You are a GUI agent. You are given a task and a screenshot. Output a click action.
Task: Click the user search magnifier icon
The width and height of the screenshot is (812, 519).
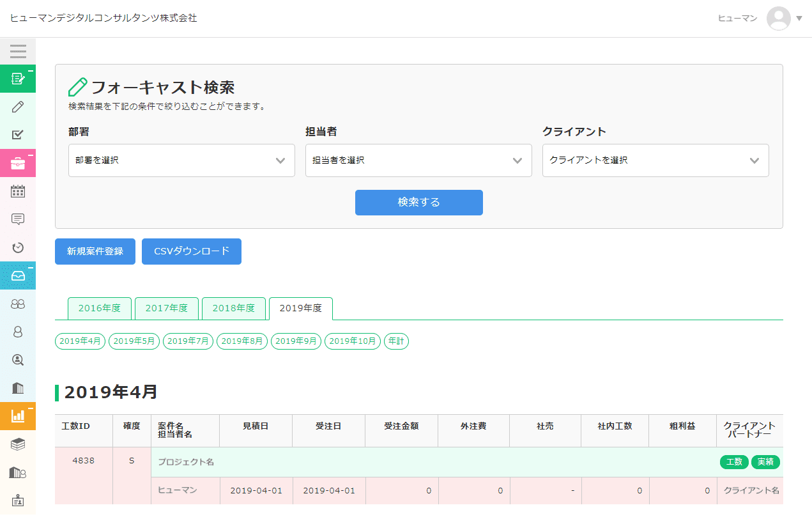[18, 360]
